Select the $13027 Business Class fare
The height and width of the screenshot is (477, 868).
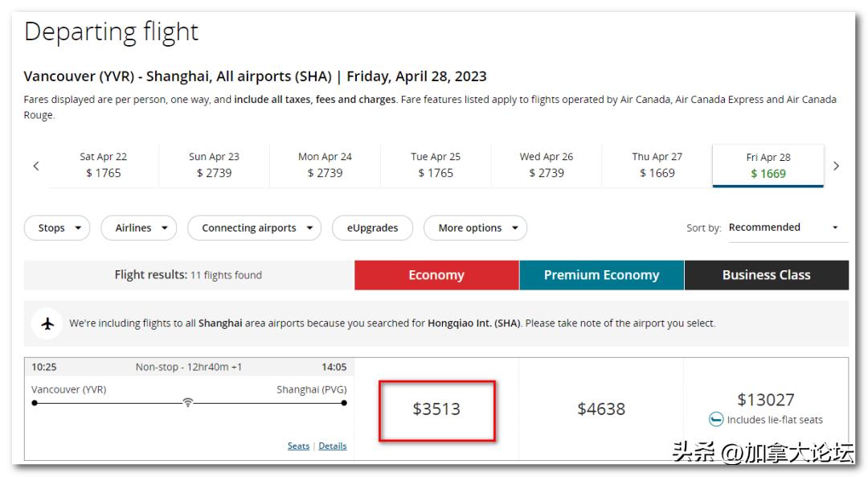pos(765,400)
